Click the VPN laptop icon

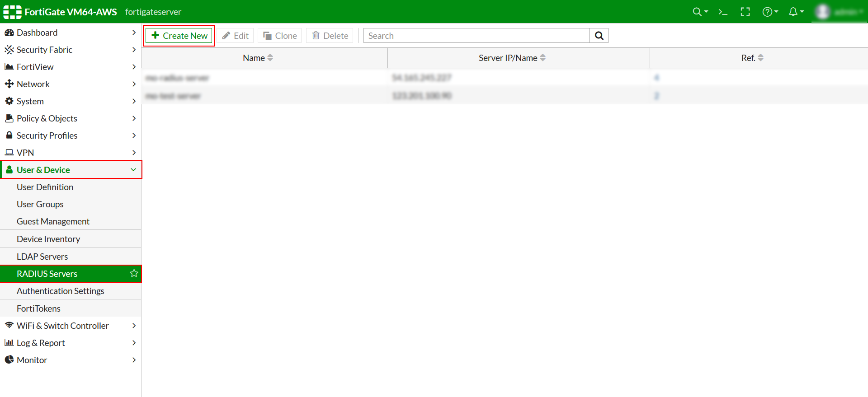point(9,153)
